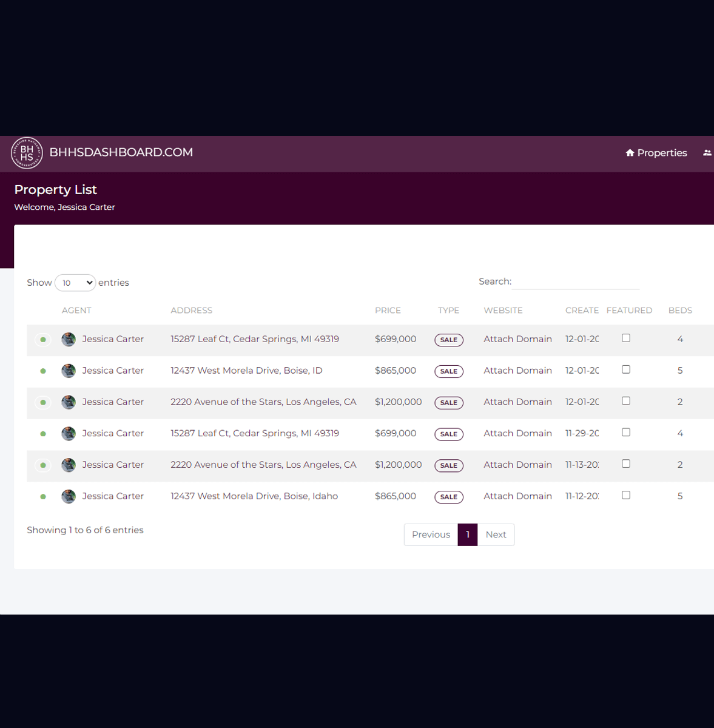Toggle Featured checkbox for Boise, Idaho listing

(x=626, y=496)
